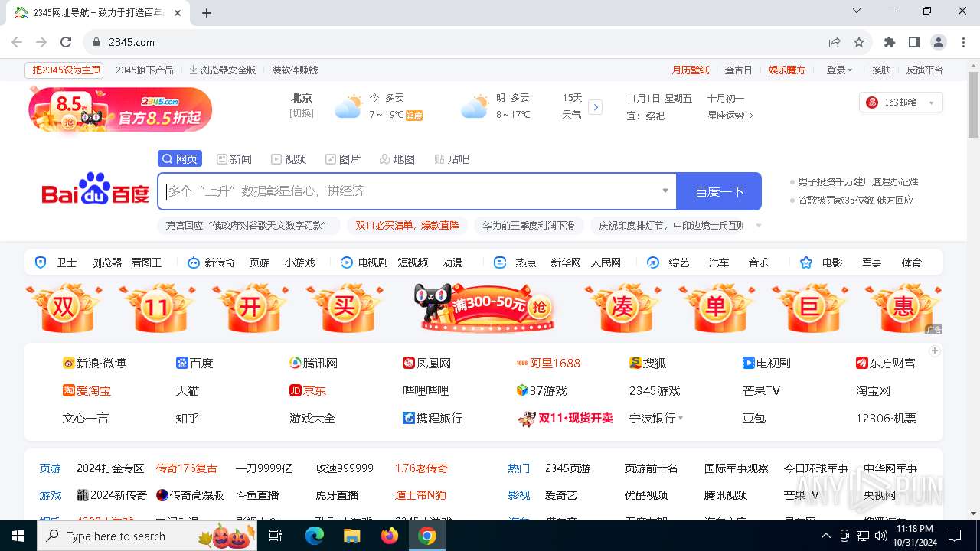Bookmark this page with the star icon
The image size is (980, 551).
pyautogui.click(x=859, y=42)
